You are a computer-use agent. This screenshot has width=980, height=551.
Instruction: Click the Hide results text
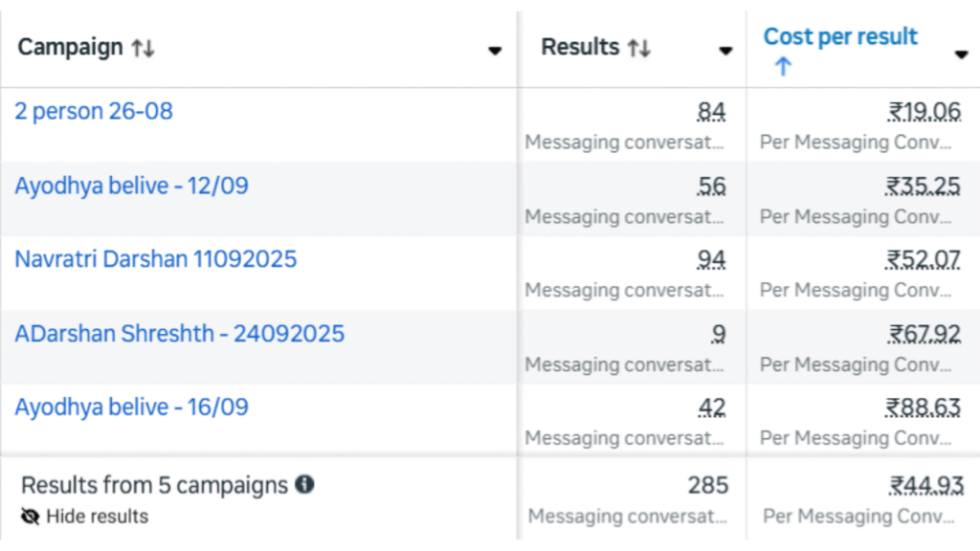[98, 517]
